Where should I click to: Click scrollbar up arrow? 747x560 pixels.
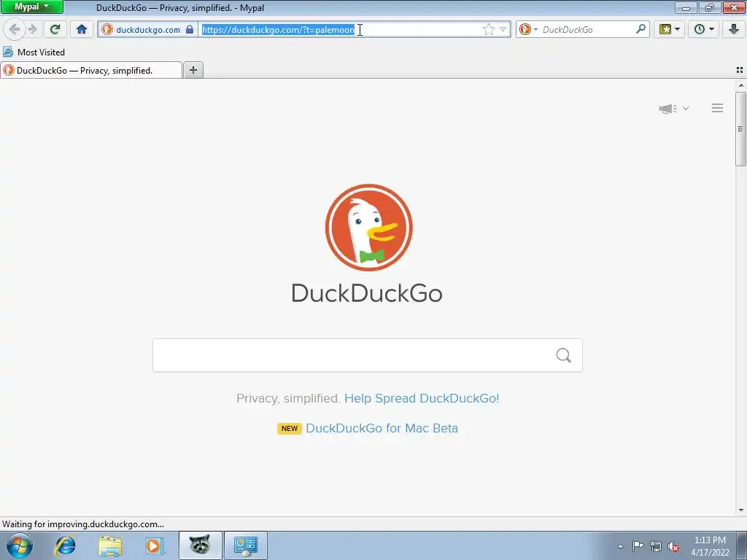(741, 85)
